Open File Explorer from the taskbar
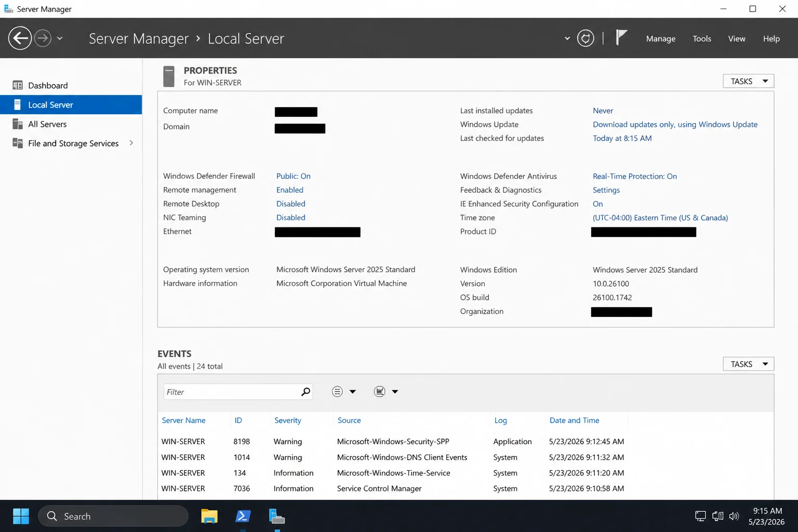Image resolution: width=798 pixels, height=532 pixels. click(209, 516)
